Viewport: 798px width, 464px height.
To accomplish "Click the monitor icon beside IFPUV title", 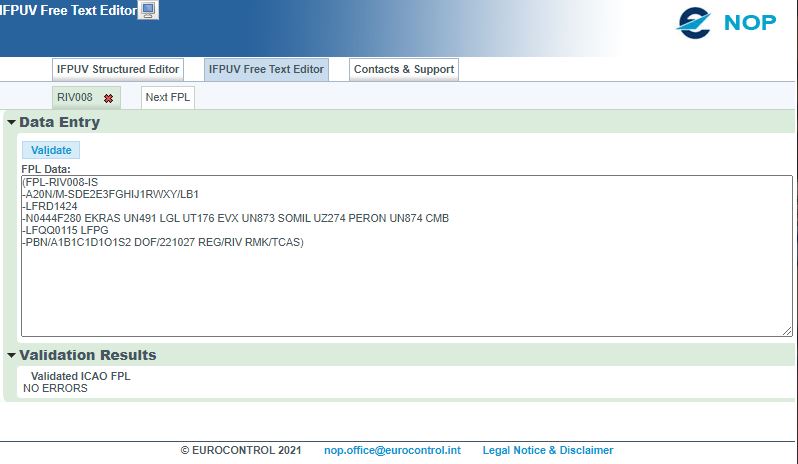I will (x=149, y=10).
